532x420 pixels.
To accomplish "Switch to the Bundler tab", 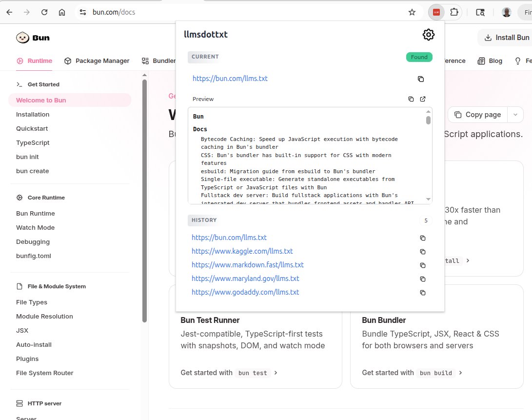I will coord(159,61).
